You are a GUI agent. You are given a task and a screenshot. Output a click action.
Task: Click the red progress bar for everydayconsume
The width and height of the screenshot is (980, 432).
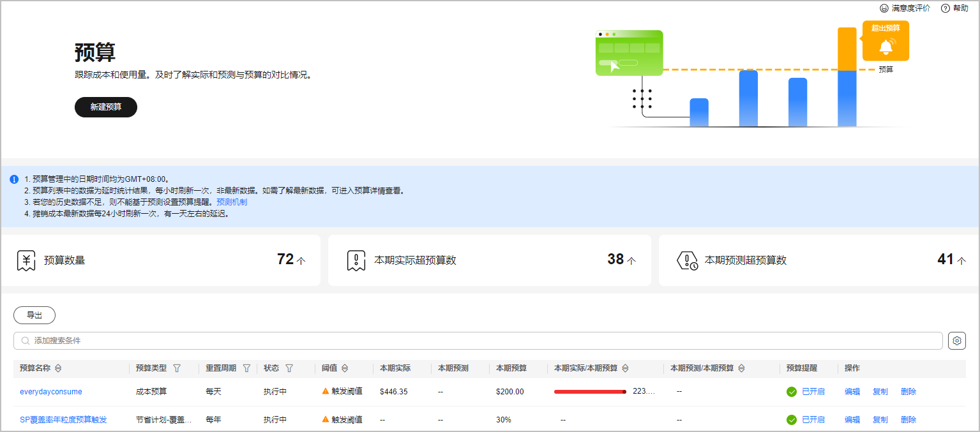pyautogui.click(x=589, y=392)
